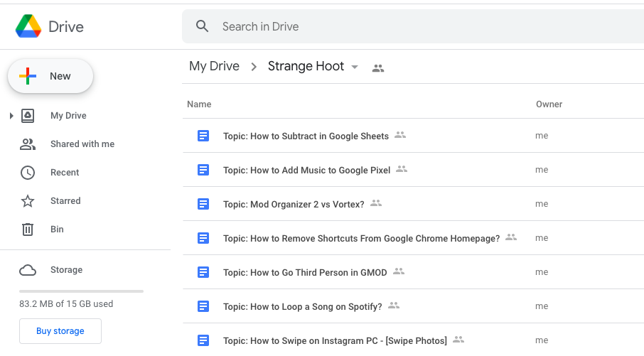The width and height of the screenshot is (644, 356).
Task: Sort by the Name column header
Action: pyautogui.click(x=199, y=104)
